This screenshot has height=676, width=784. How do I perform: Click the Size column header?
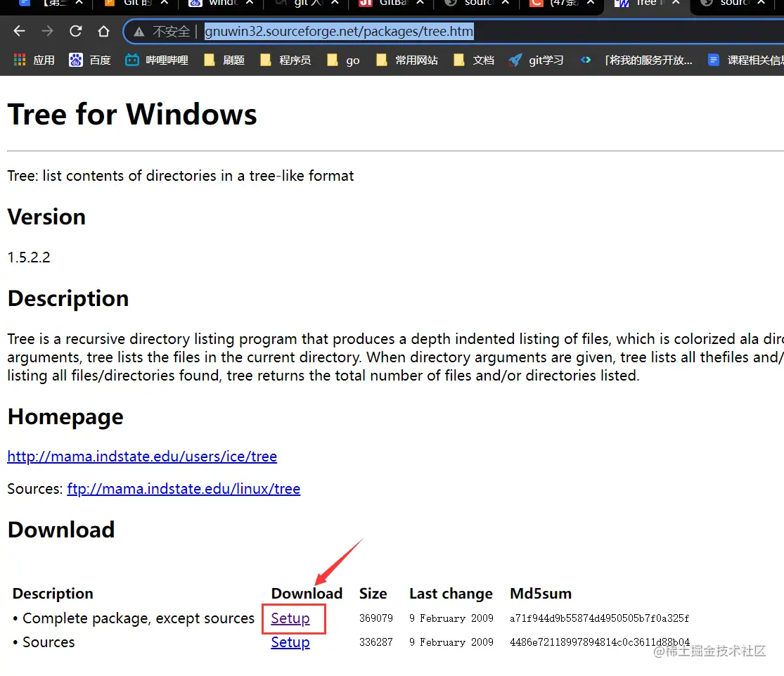click(373, 594)
